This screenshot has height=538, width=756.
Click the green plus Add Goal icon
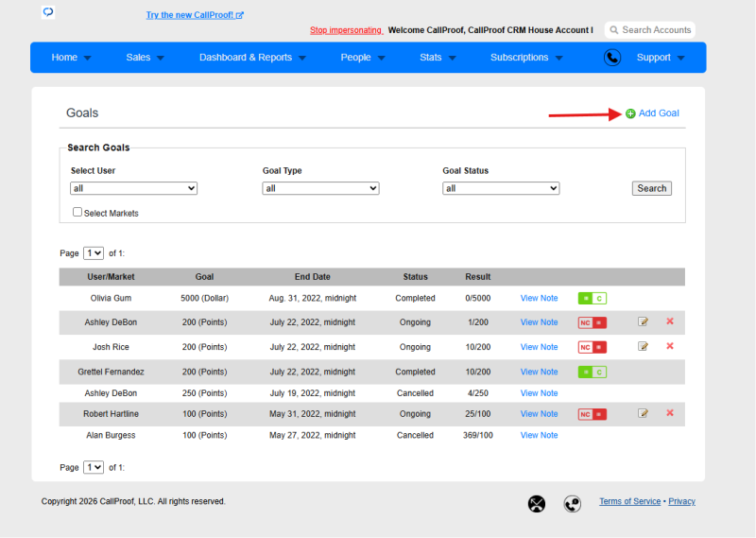(630, 113)
